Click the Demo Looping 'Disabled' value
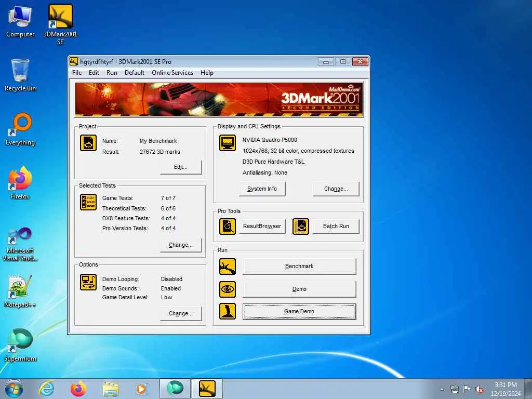The image size is (532, 399). [171, 279]
